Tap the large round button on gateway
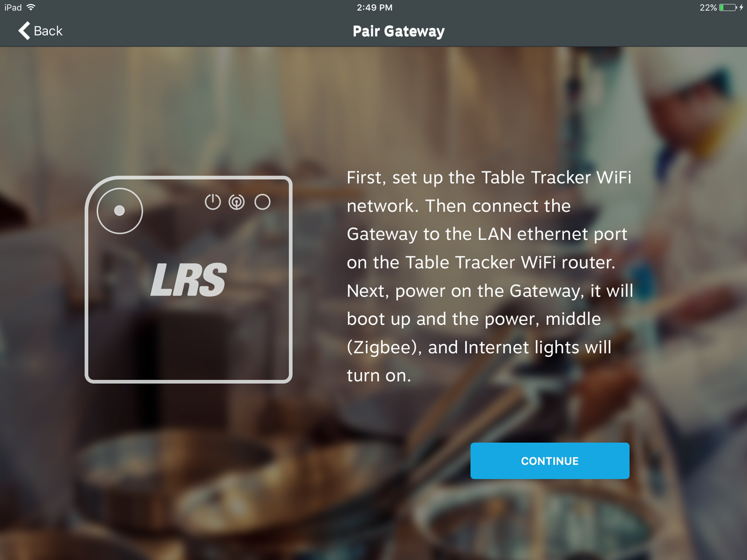This screenshot has width=747, height=560. coord(120,211)
